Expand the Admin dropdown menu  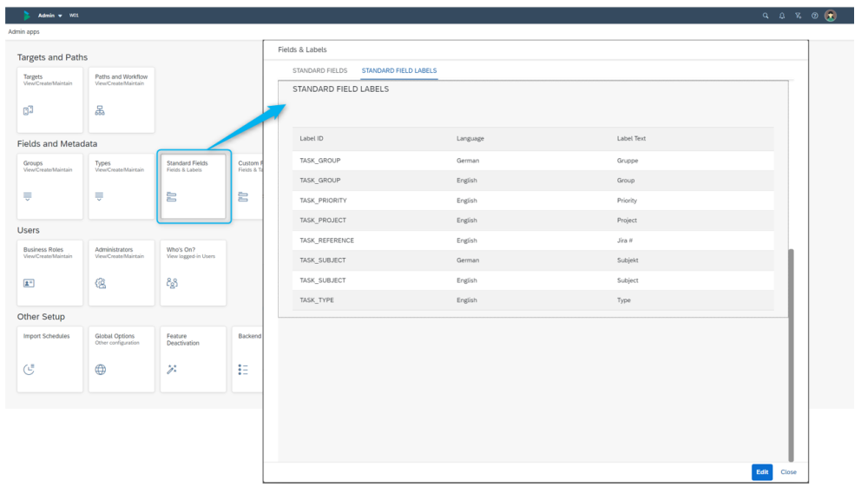[49, 16]
